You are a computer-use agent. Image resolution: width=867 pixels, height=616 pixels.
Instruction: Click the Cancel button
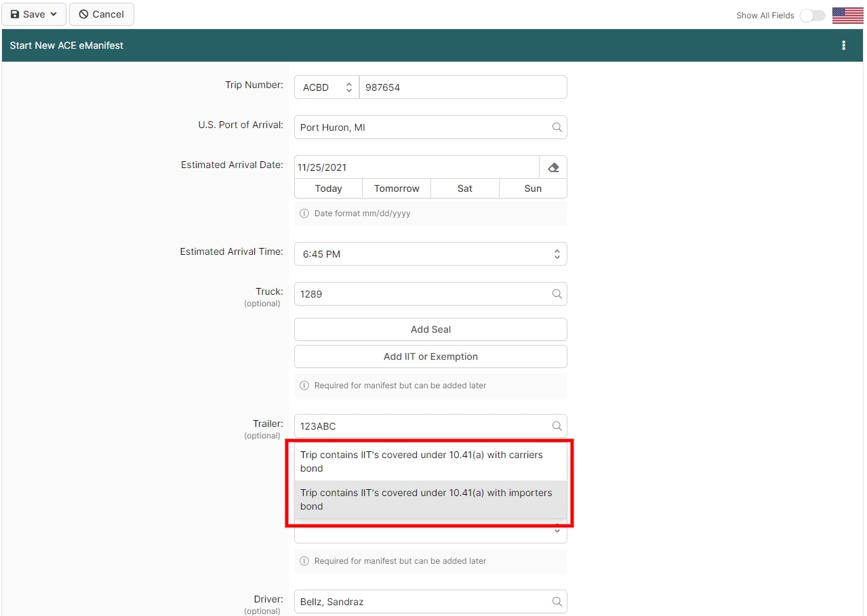[102, 14]
